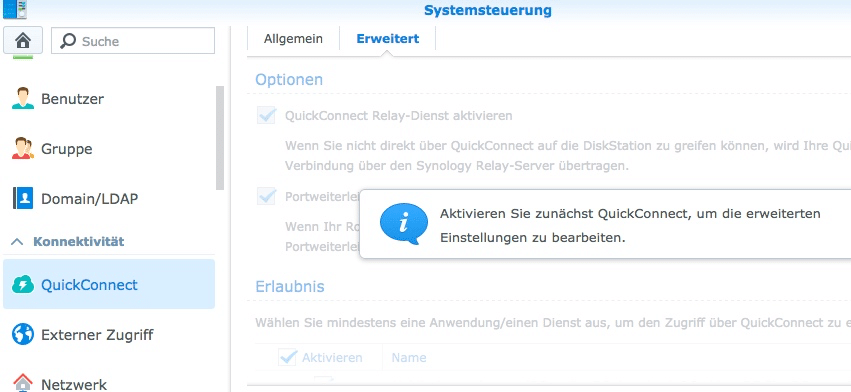The image size is (851, 392).
Task: Open Benutzer settings in the sidebar
Action: (109, 99)
